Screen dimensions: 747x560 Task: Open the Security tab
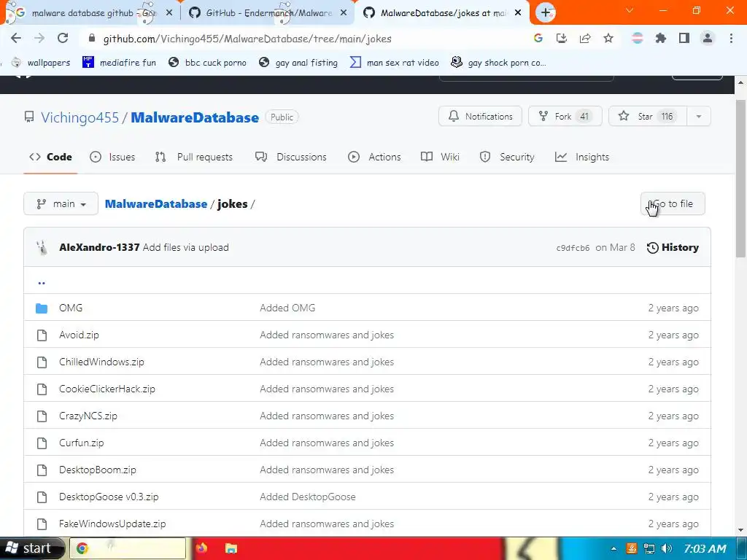[x=507, y=157]
